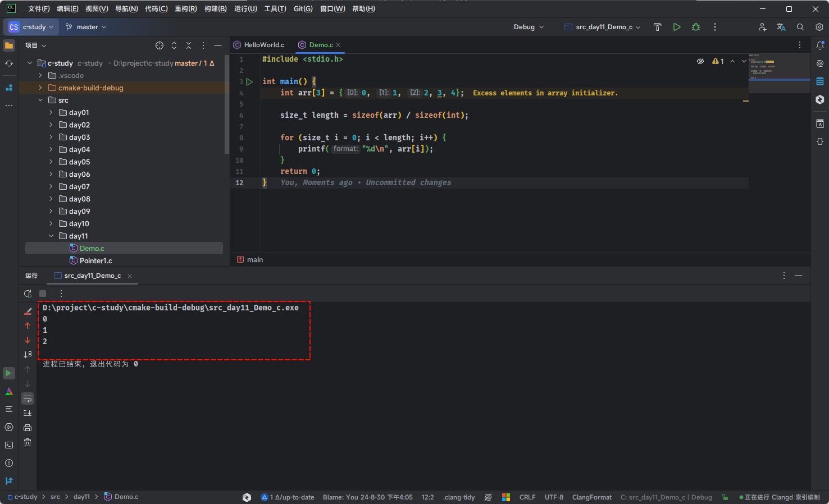Image resolution: width=829 pixels, height=504 pixels.
Task: Click UTF-8 encoding in the status bar
Action: point(554,497)
